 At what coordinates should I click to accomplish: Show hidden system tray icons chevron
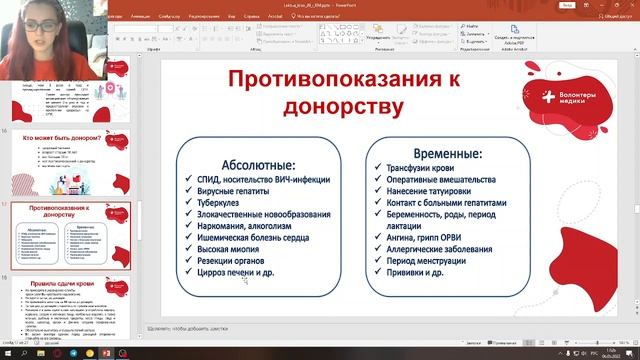pyautogui.click(x=560, y=353)
